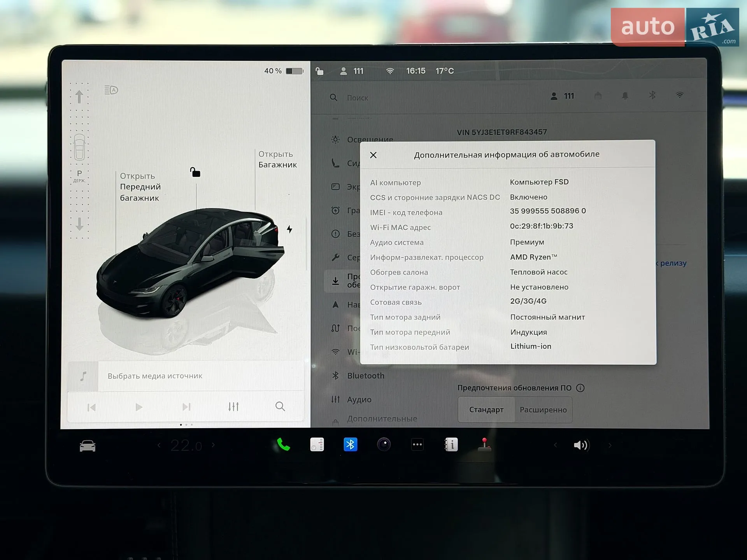This screenshot has height=560, width=747.
Task: Skip to next track
Action: click(x=186, y=407)
